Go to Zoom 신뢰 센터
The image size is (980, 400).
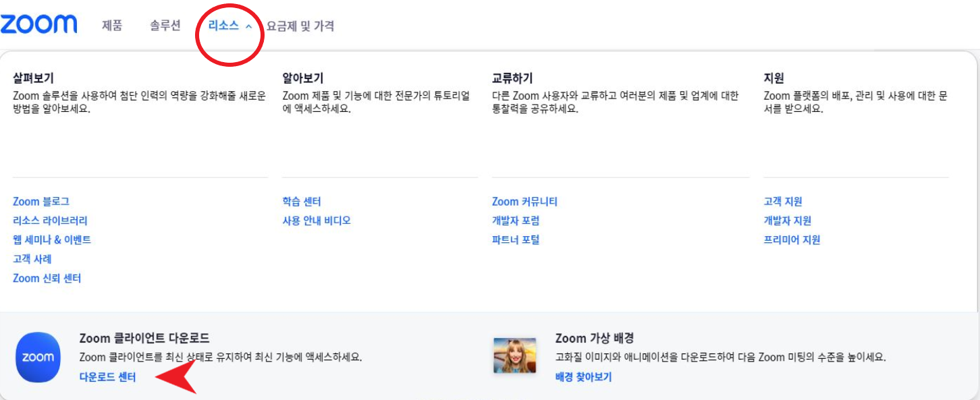tap(47, 278)
